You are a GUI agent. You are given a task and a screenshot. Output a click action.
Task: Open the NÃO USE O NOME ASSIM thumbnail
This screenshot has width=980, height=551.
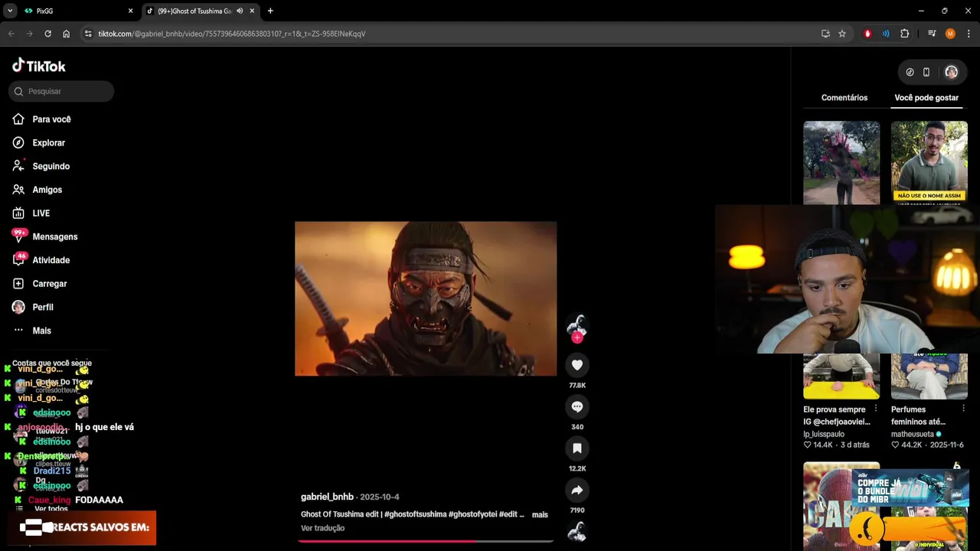click(929, 162)
